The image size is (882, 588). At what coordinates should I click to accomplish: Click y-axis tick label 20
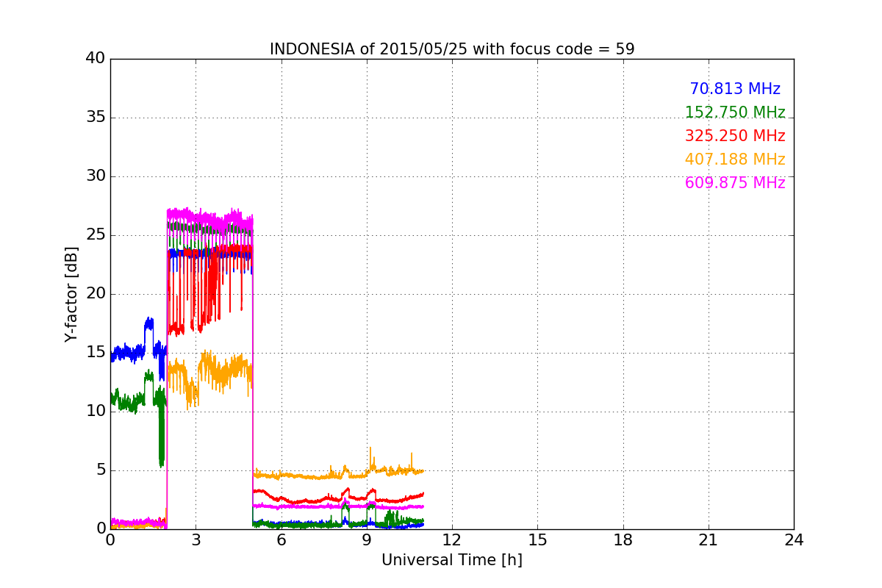pos(96,294)
